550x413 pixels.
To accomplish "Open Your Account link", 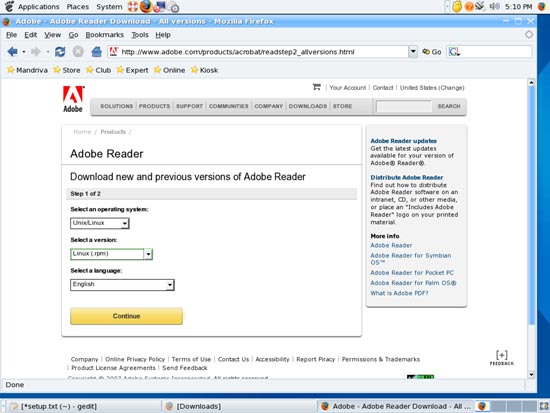I will click(x=348, y=88).
